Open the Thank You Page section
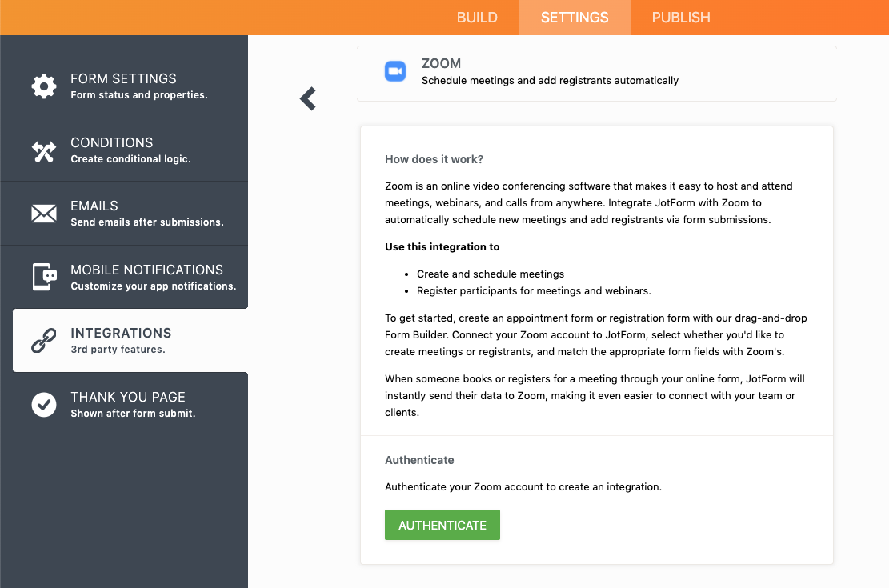 click(124, 405)
